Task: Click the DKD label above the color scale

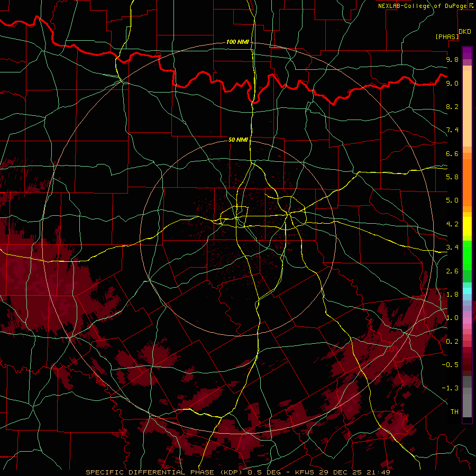Action: pyautogui.click(x=465, y=32)
